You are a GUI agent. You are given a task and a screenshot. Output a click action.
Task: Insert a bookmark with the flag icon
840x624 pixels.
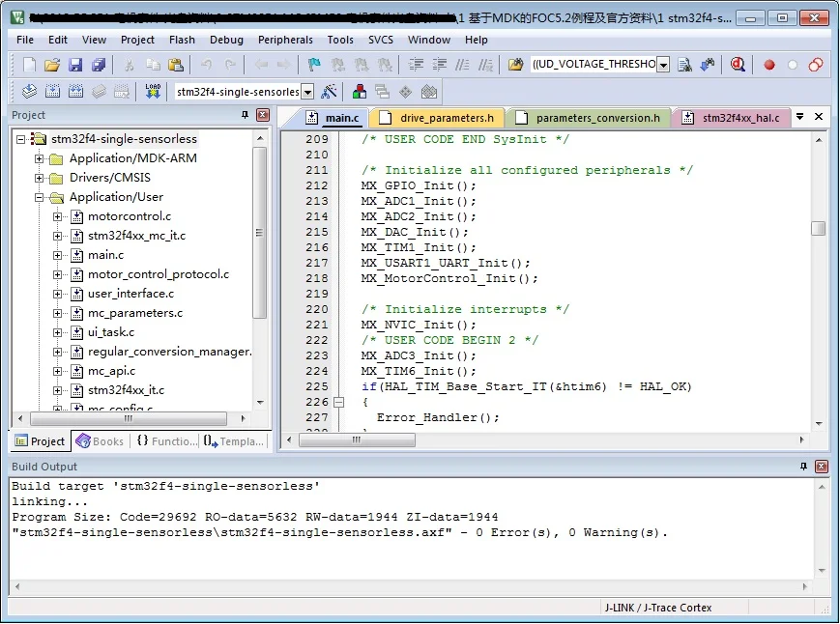[314, 65]
